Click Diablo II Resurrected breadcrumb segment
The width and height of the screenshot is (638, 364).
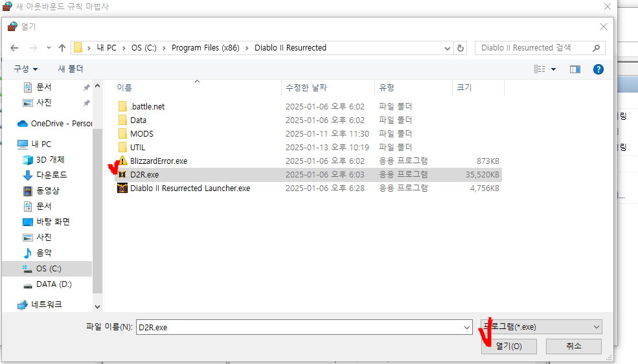(x=291, y=48)
